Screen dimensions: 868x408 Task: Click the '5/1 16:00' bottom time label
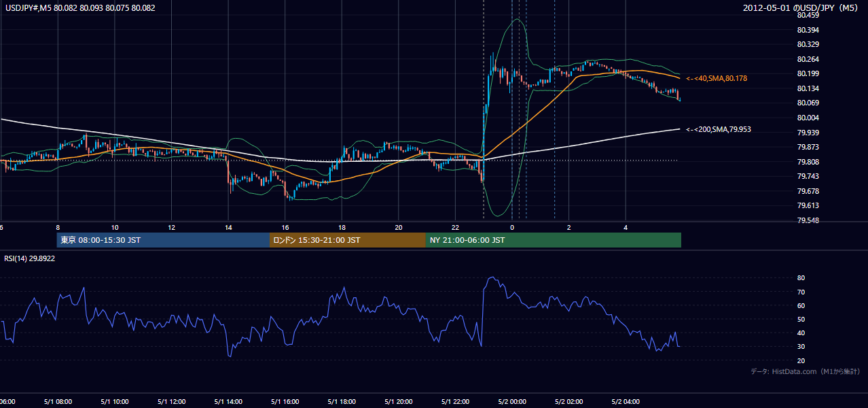click(x=285, y=402)
